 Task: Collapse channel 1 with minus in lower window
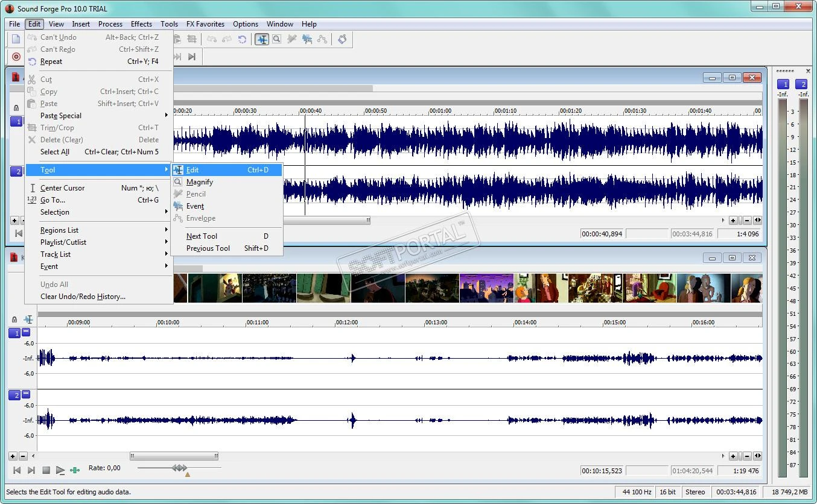coord(26,332)
